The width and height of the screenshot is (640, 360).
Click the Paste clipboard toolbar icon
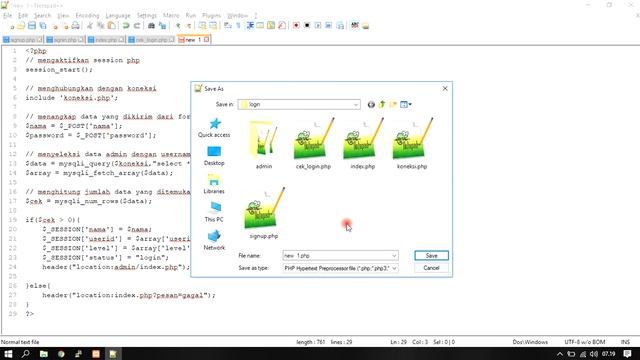click(x=111, y=26)
